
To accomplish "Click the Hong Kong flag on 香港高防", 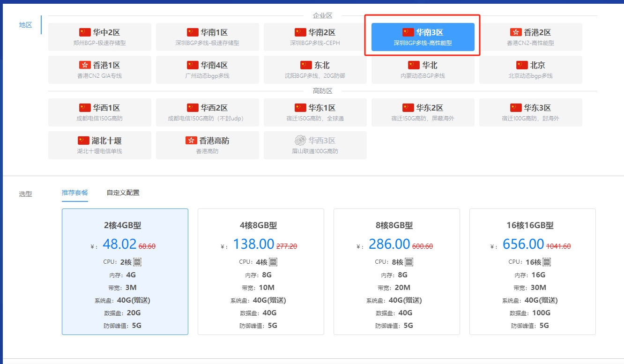I will [x=191, y=141].
